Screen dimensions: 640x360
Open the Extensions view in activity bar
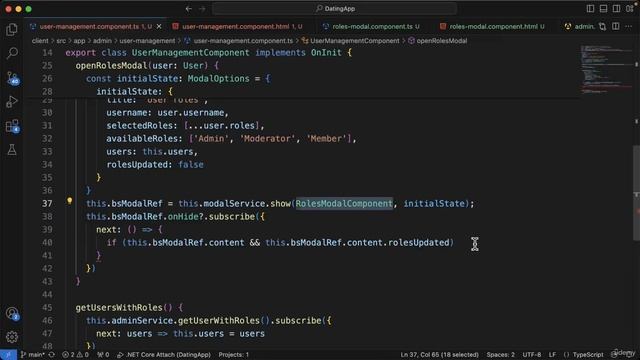[12, 126]
